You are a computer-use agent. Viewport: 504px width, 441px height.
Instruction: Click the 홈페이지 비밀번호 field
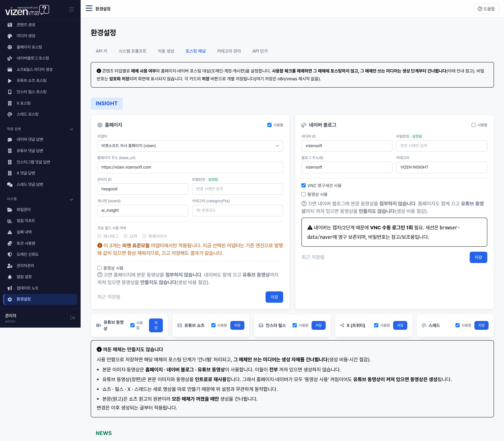pyautogui.click(x=238, y=189)
